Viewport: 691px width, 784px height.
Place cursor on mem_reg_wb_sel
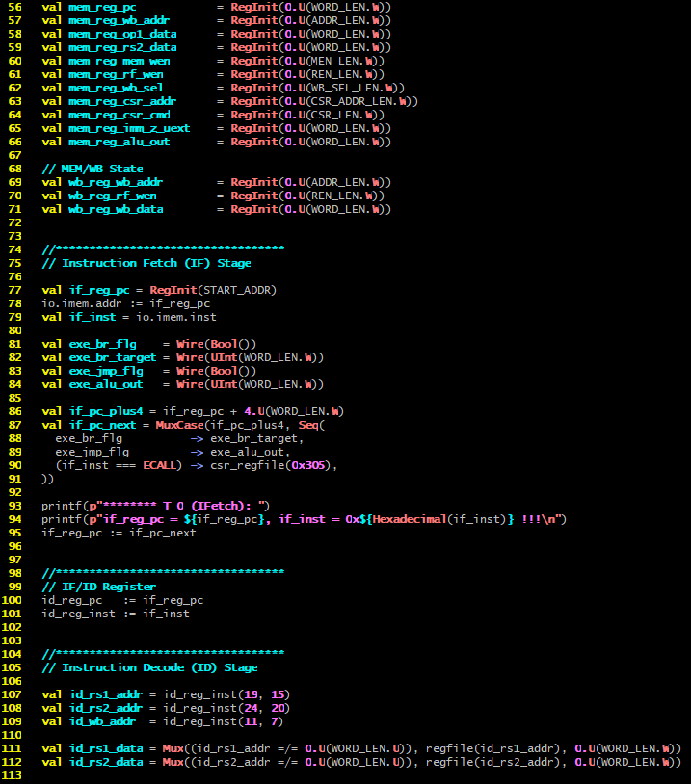click(116, 89)
